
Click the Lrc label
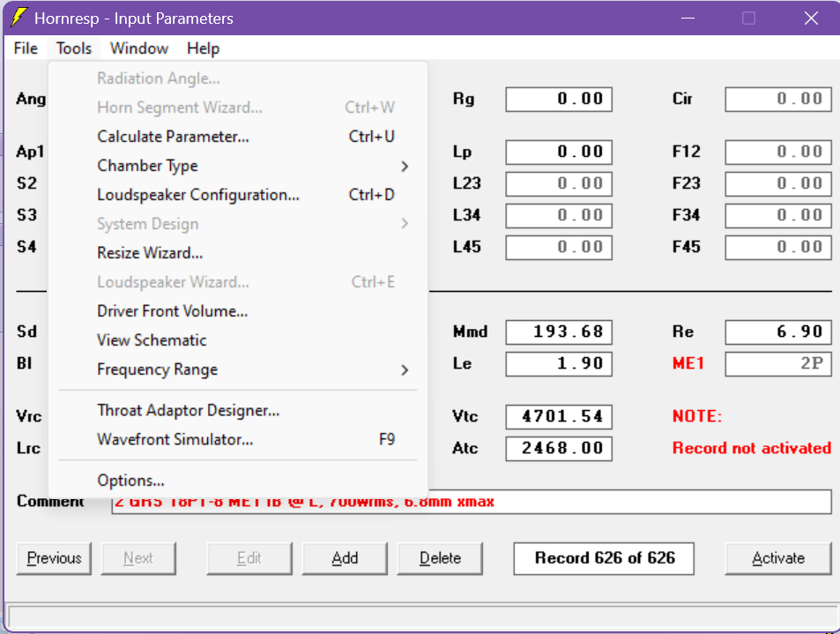point(28,448)
